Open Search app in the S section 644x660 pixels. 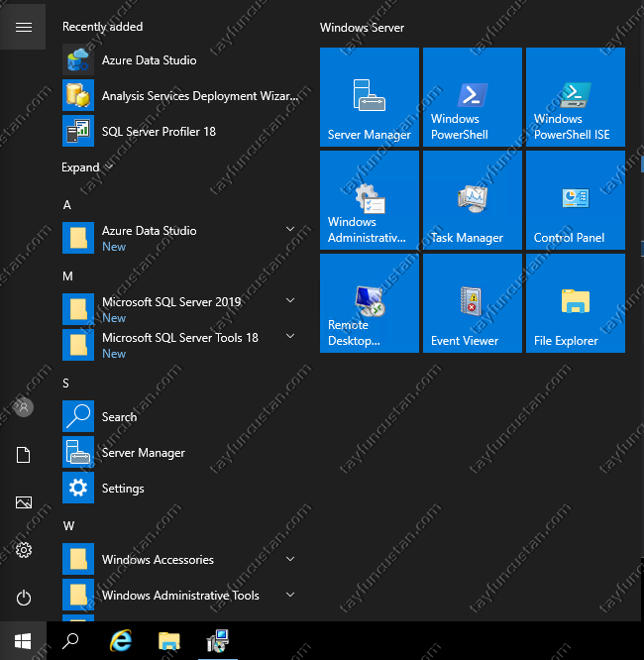tap(181, 416)
